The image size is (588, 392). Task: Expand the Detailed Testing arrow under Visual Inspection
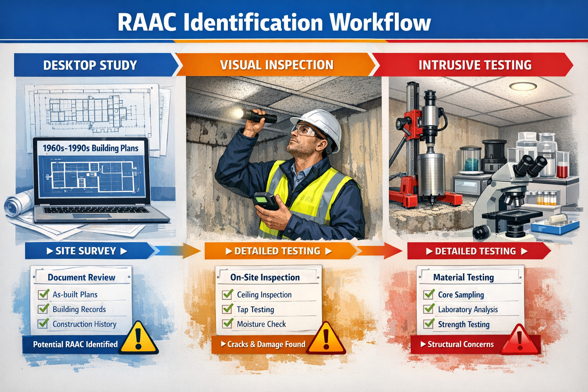(276, 251)
